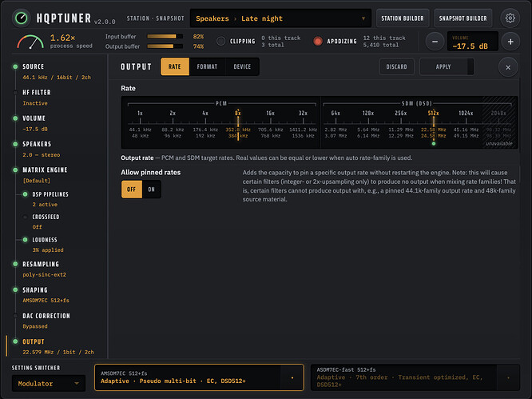Click the '44.1 kHz / 16bit / 2ch' source value
The height and width of the screenshot is (399, 532).
pyautogui.click(x=57, y=78)
